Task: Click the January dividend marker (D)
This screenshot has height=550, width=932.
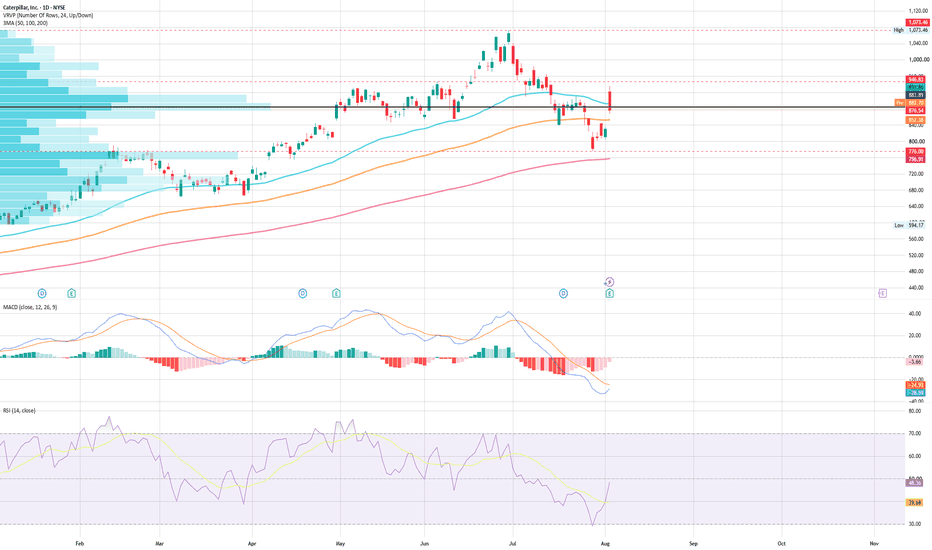Action: (x=42, y=293)
